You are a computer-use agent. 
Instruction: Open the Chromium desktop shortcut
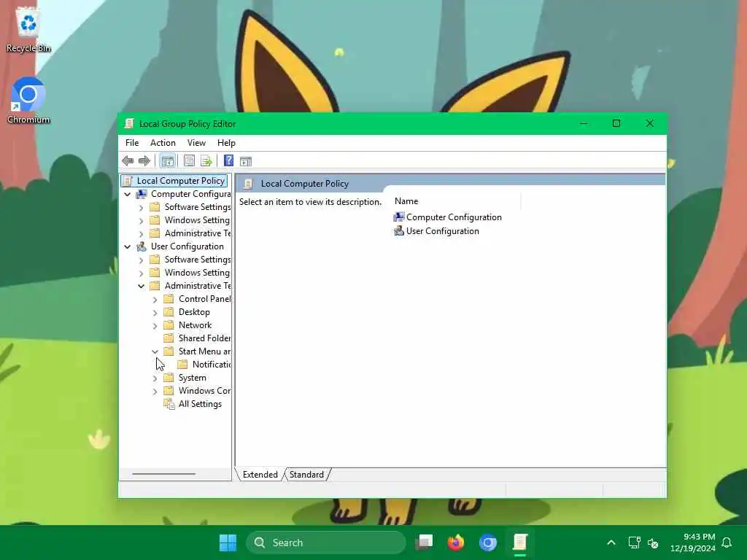coord(28,101)
